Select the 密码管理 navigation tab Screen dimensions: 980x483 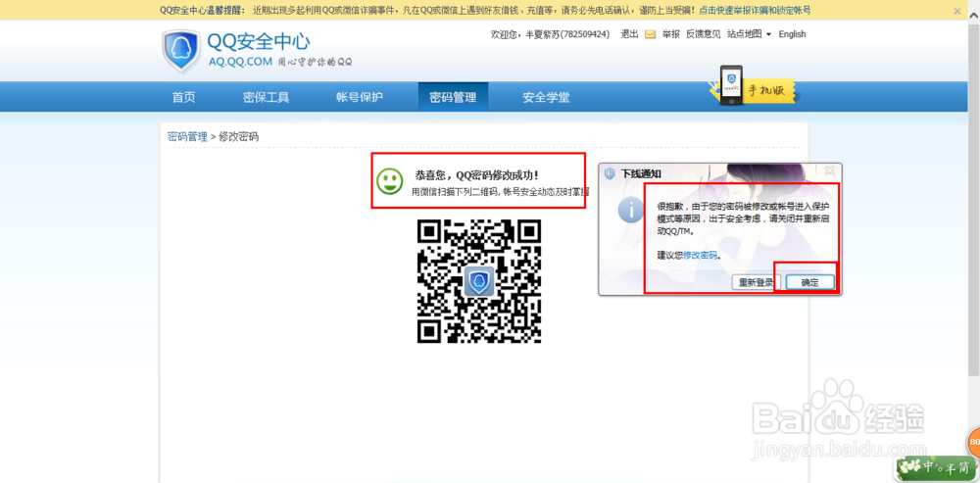coord(453,97)
